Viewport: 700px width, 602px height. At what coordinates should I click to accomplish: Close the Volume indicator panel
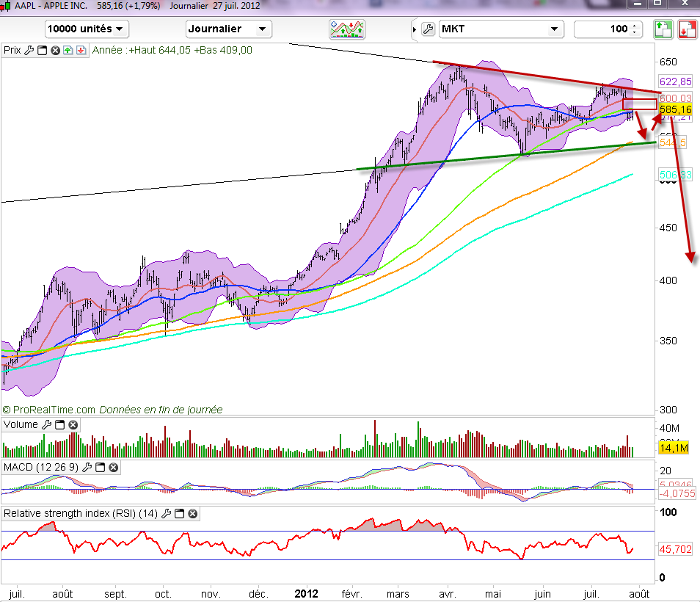point(72,425)
